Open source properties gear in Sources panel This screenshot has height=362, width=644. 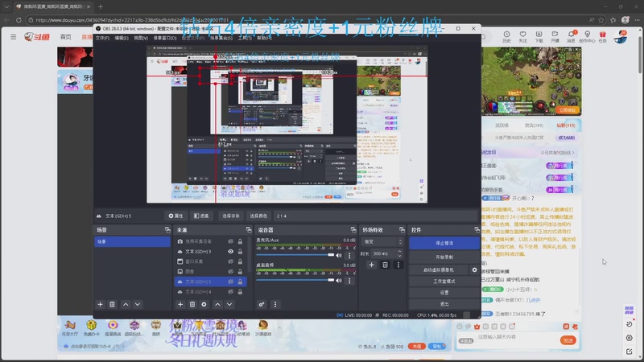(204, 304)
